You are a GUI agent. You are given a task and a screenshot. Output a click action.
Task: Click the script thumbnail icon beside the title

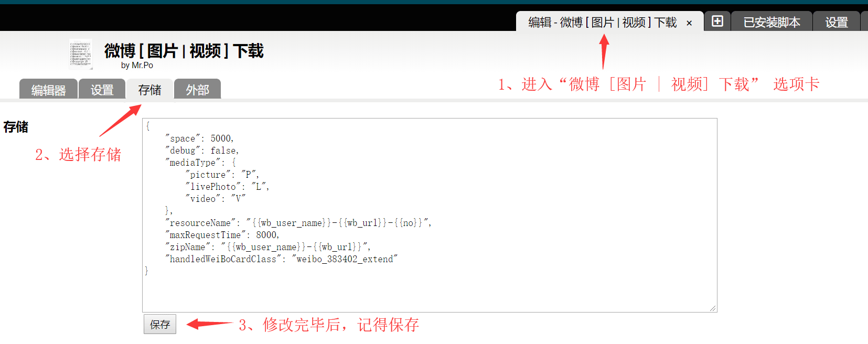(x=81, y=54)
